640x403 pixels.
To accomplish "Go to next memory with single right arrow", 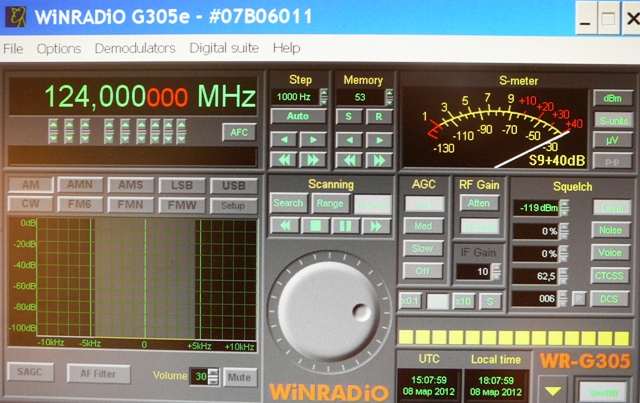I will [379, 140].
